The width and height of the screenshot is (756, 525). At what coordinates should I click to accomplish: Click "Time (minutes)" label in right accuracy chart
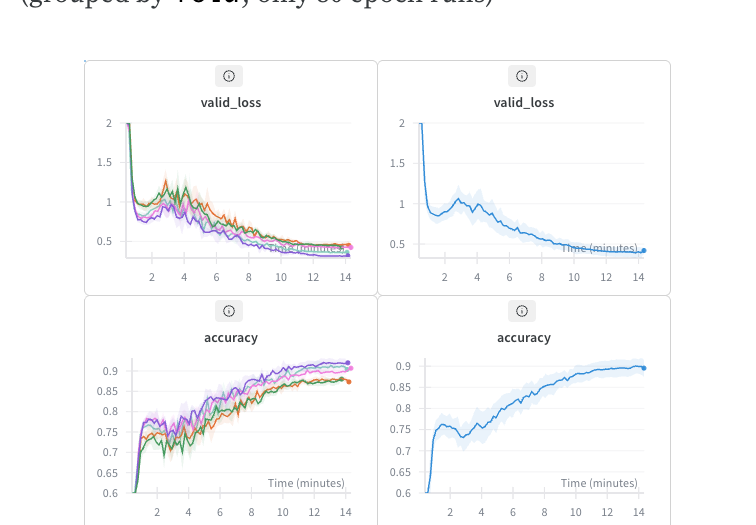[x=600, y=483]
